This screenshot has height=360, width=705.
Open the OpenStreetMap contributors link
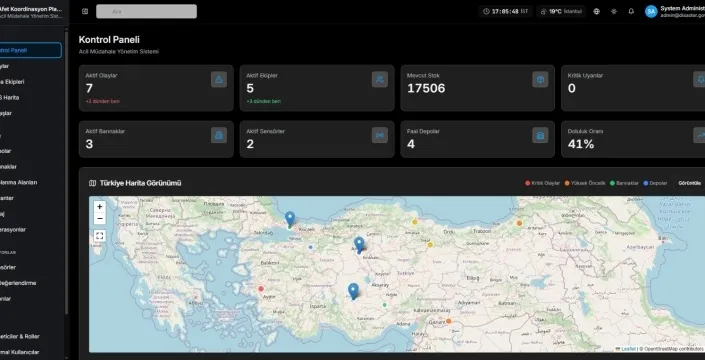point(674,349)
